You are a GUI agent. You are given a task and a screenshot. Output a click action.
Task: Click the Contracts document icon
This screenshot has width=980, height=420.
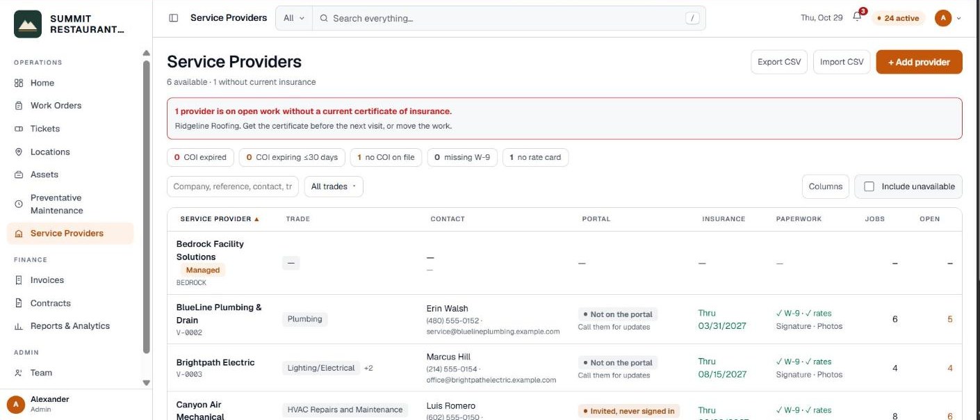point(19,303)
